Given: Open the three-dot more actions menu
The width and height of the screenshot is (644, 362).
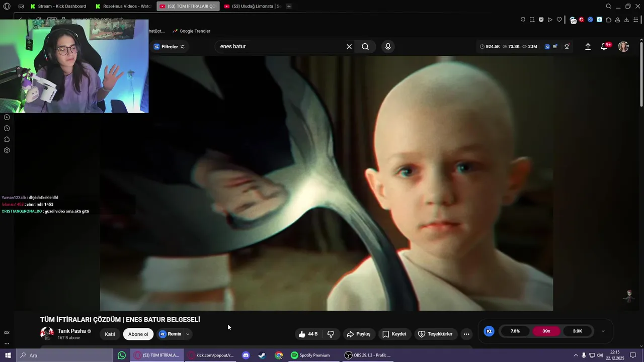Looking at the screenshot, I should (466, 334).
